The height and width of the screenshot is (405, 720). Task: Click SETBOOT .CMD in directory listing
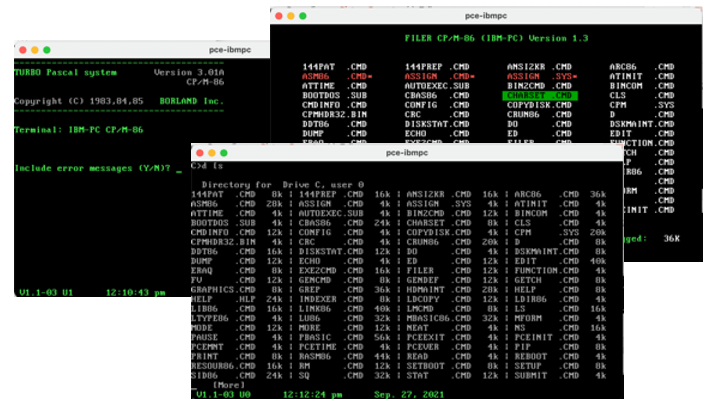pos(439,366)
